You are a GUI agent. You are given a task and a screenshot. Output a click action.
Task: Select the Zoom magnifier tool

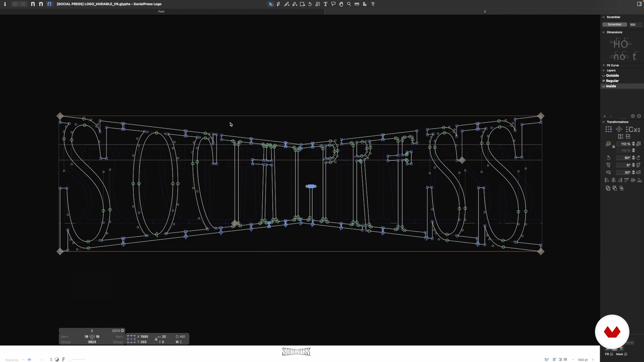click(349, 4)
